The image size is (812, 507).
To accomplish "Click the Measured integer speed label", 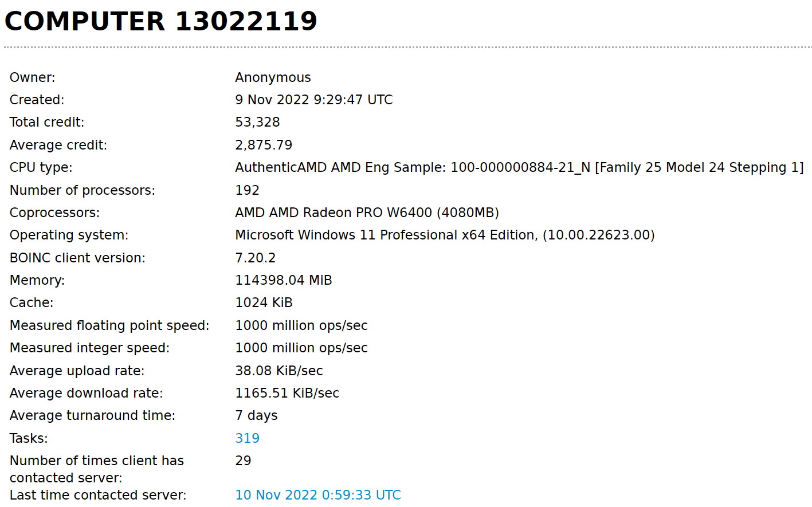I will [89, 348].
